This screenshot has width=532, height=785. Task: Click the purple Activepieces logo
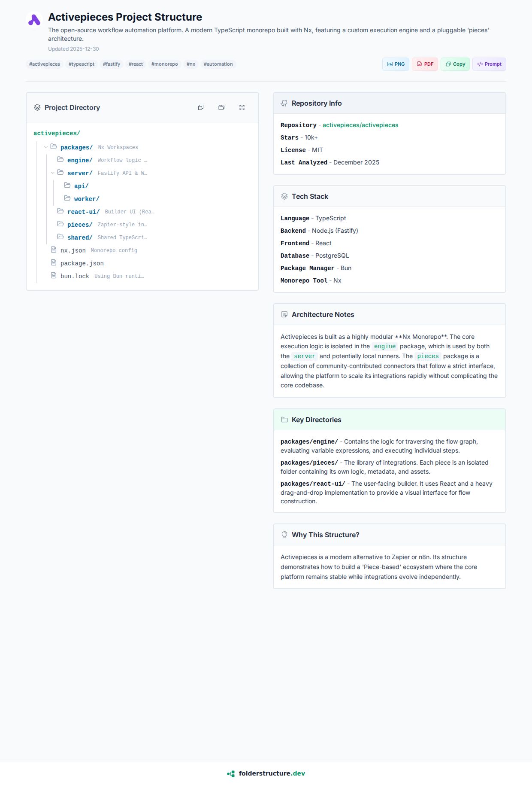[x=34, y=20]
